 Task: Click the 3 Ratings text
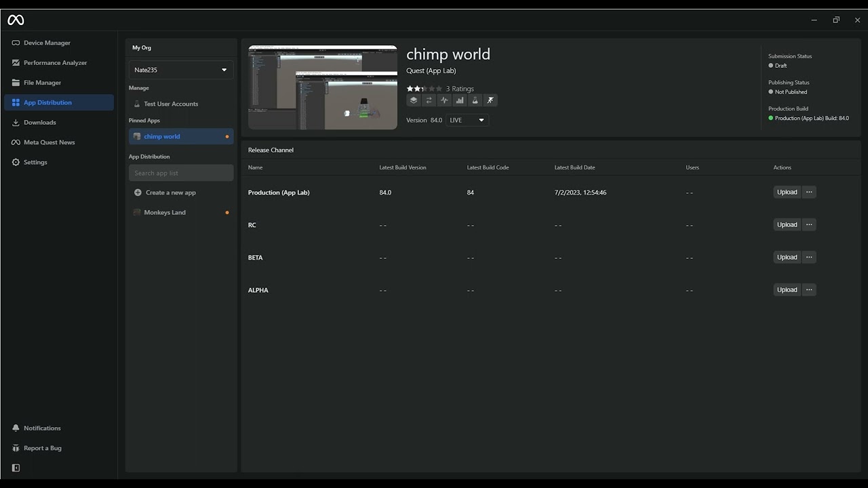[x=460, y=89]
